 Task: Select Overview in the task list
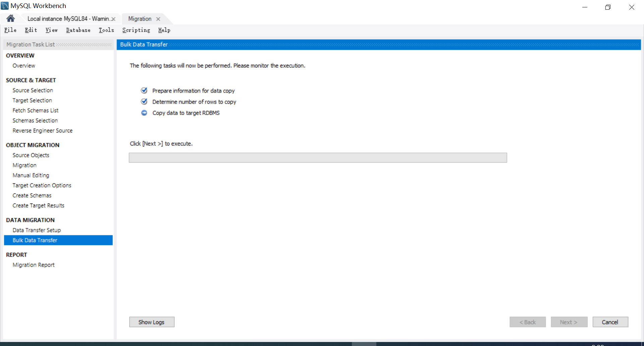[24, 66]
